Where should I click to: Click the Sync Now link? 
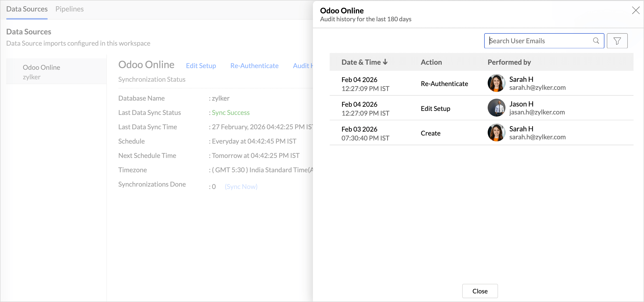(241, 187)
